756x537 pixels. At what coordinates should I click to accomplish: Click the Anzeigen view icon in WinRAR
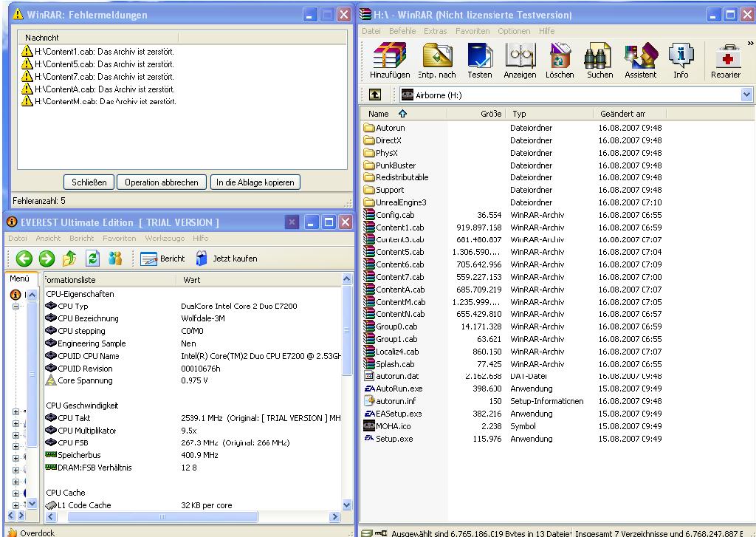(520, 59)
